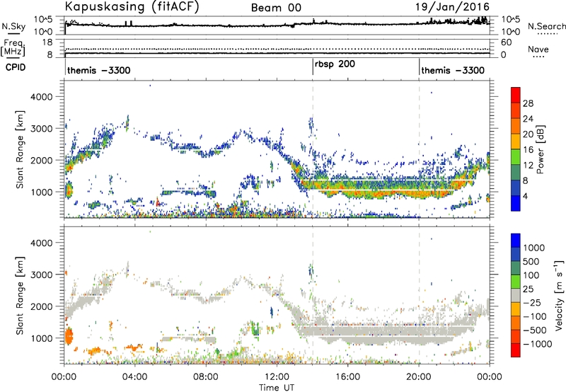Select the "N.Sky" legend label

(13, 26)
